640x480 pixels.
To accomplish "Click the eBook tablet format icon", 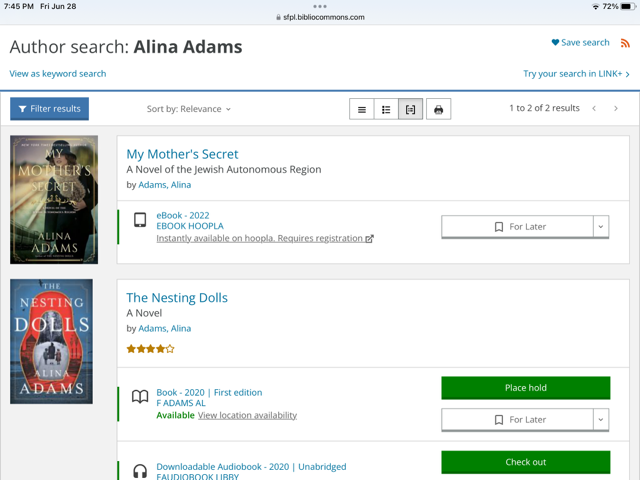I will click(x=140, y=220).
